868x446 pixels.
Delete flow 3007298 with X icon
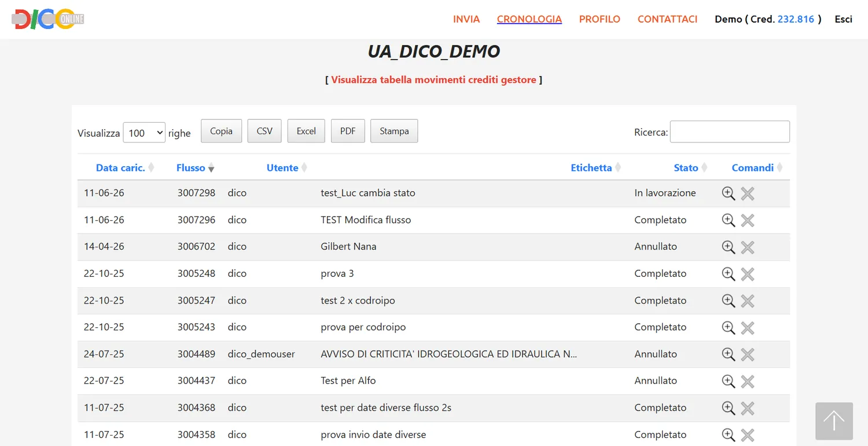tap(748, 193)
